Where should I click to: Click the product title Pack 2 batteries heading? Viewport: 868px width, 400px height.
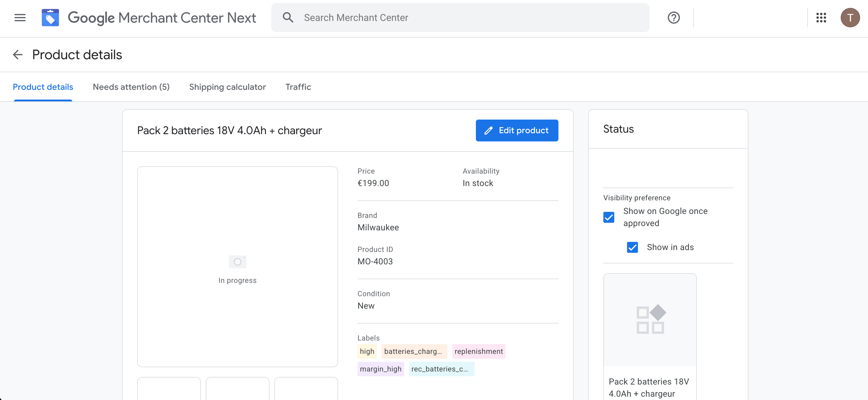point(229,131)
